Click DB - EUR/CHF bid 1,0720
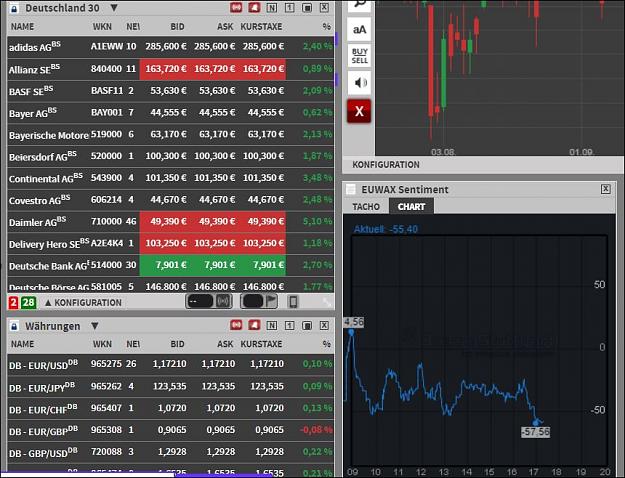Screen dimensions: 625x478 172,408
